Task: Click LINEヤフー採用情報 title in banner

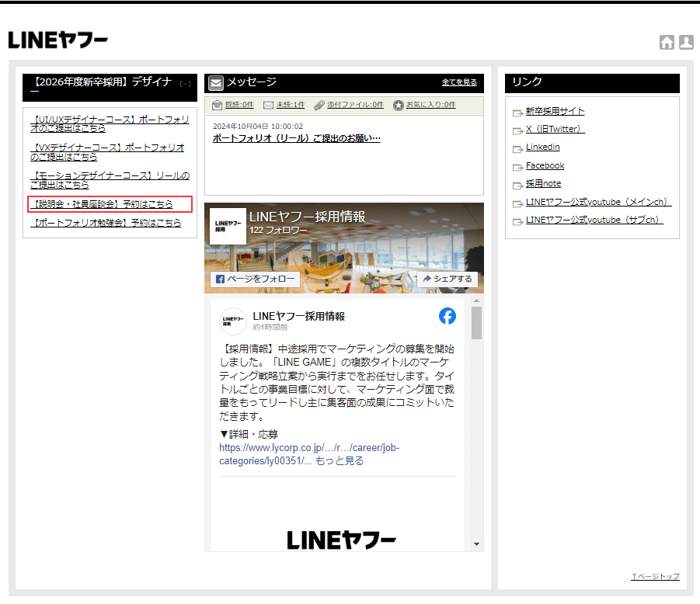Action: [307, 217]
